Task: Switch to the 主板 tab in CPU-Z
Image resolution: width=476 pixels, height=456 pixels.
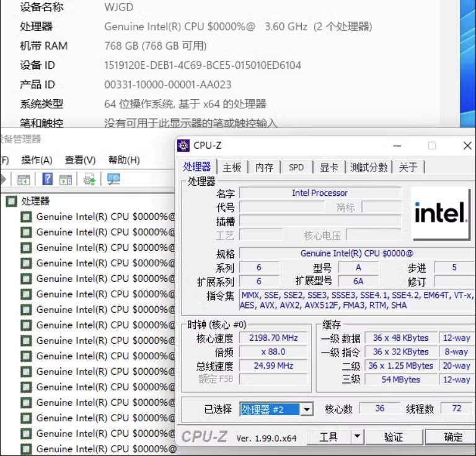Action: point(232,167)
